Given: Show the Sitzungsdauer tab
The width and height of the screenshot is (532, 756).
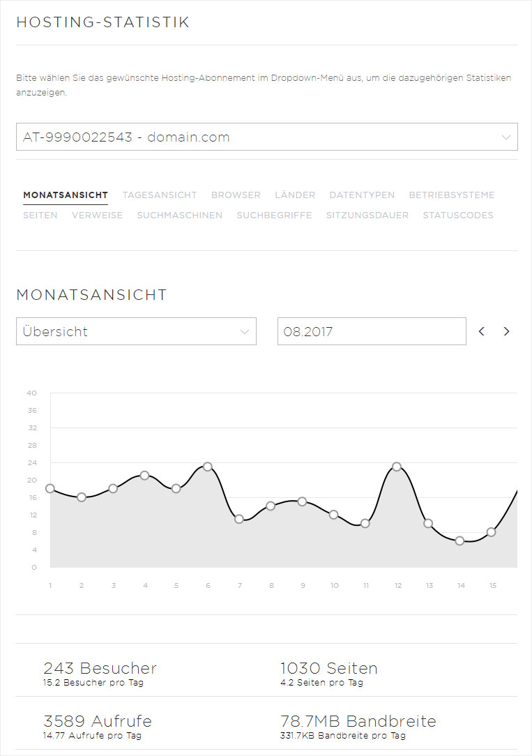Looking at the screenshot, I should [367, 215].
